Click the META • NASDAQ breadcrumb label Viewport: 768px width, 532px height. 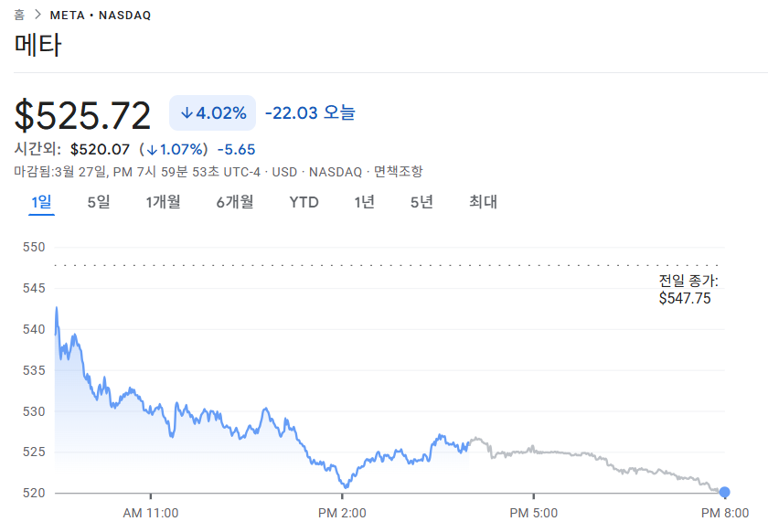pos(101,16)
